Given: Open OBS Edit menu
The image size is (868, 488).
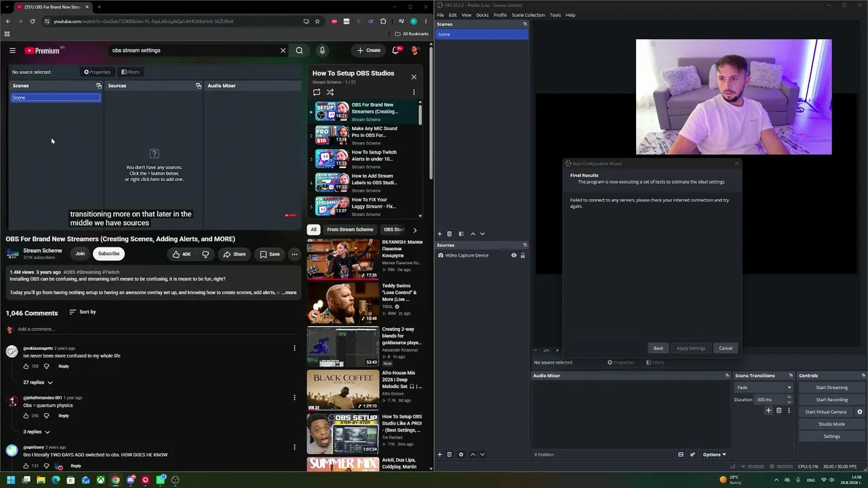Looking at the screenshot, I should pyautogui.click(x=452, y=15).
